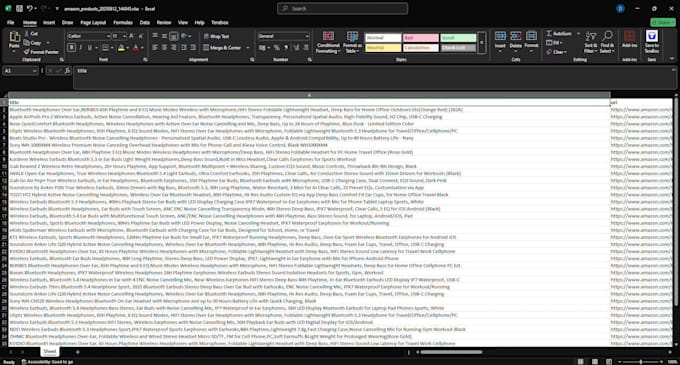This screenshot has width=680, height=365.
Task: Open the Calibri font name dropdown
Action: pyautogui.click(x=108, y=36)
